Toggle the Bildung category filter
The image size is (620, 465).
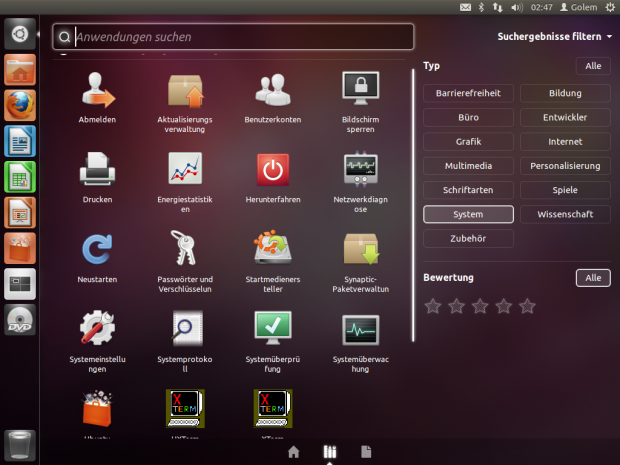coord(565,93)
